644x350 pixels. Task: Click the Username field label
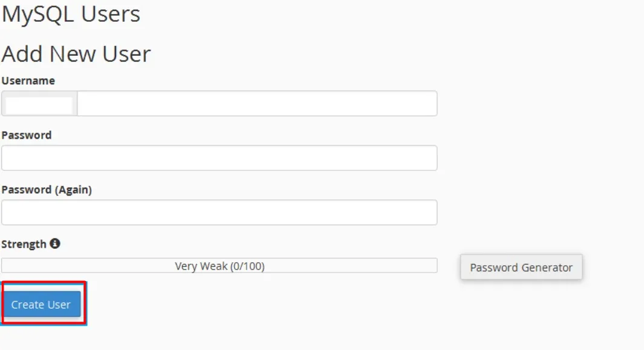coord(28,81)
